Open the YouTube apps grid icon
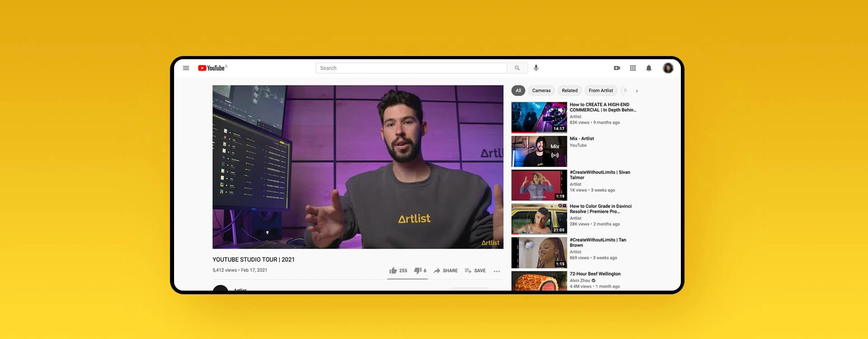Image resolution: width=868 pixels, height=339 pixels. pos(633,68)
